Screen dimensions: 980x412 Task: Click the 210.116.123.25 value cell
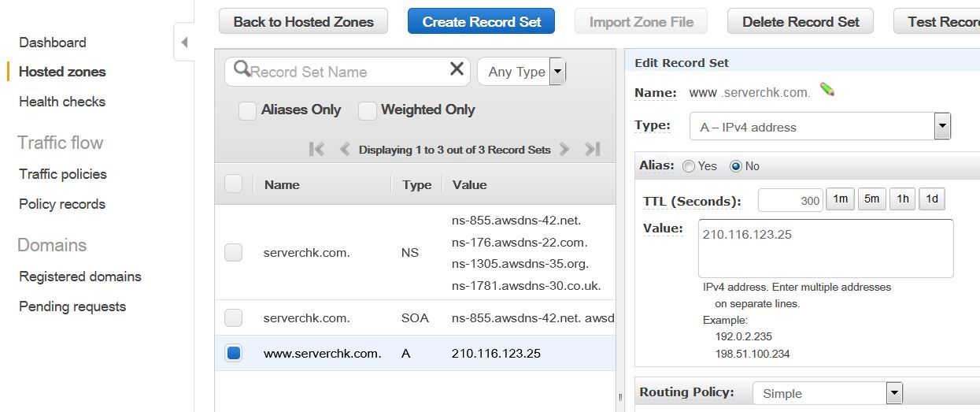point(496,354)
